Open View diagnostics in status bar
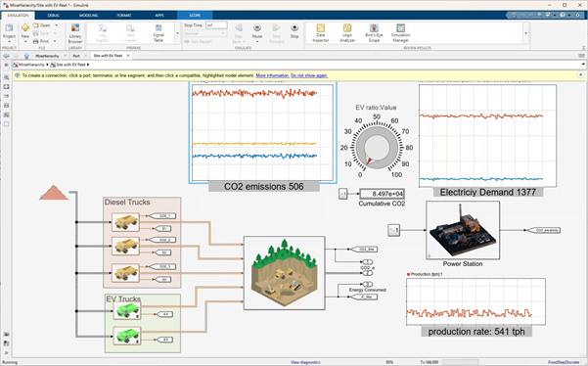Viewport: 588px width, 366px height. pos(305,362)
